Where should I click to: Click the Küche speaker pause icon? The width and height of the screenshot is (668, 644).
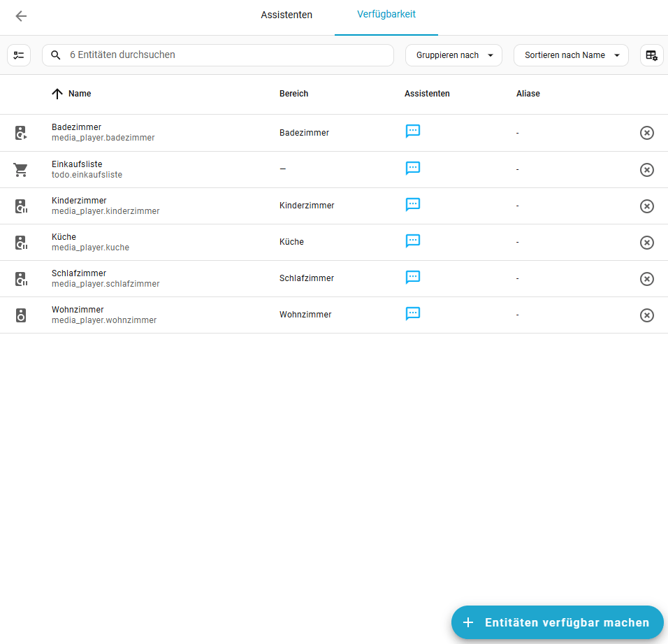tap(21, 243)
